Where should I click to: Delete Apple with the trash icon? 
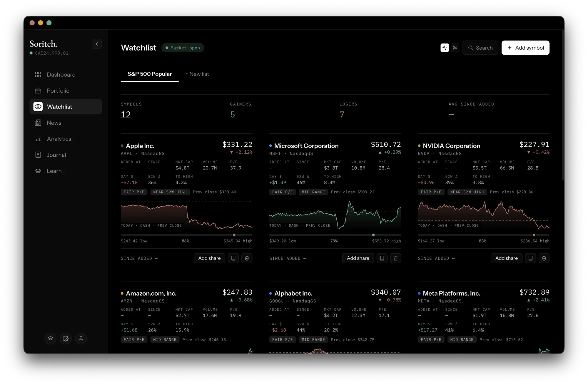[247, 258]
